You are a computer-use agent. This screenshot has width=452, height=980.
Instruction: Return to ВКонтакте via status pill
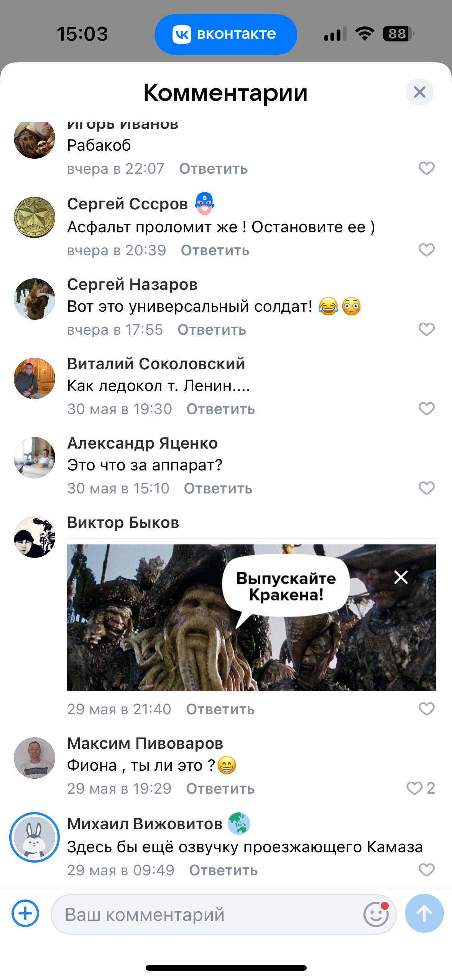pyautogui.click(x=226, y=34)
